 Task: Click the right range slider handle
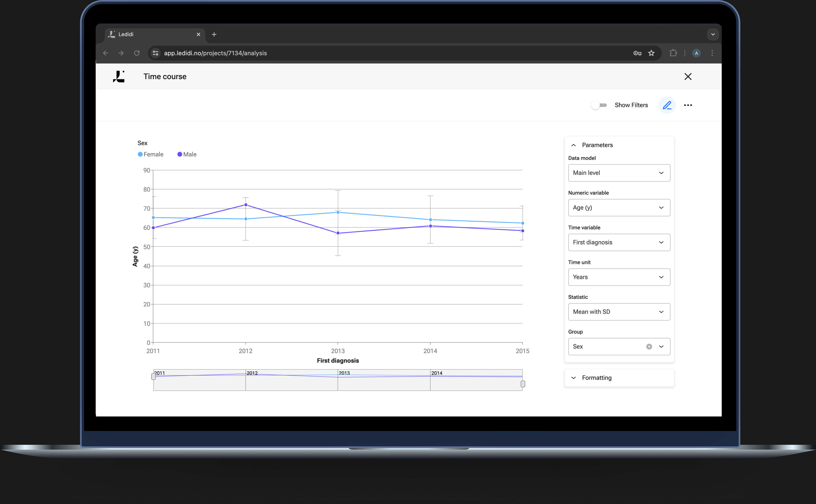523,384
